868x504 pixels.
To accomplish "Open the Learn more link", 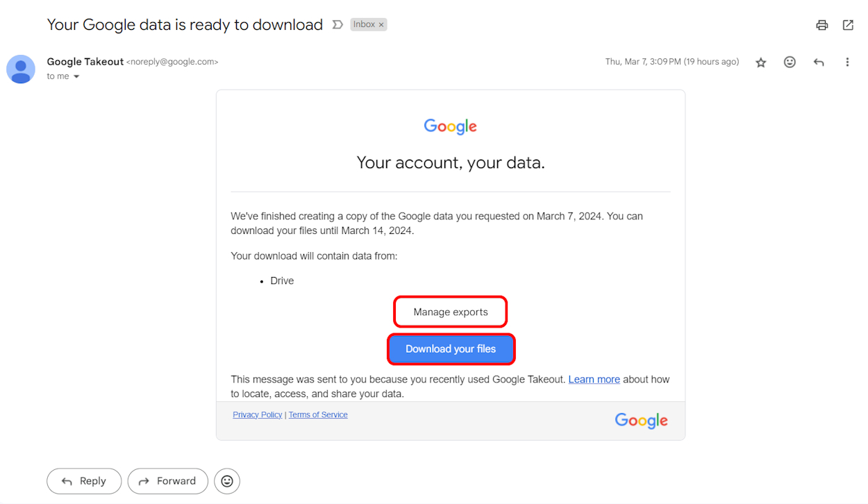I will pyautogui.click(x=594, y=379).
